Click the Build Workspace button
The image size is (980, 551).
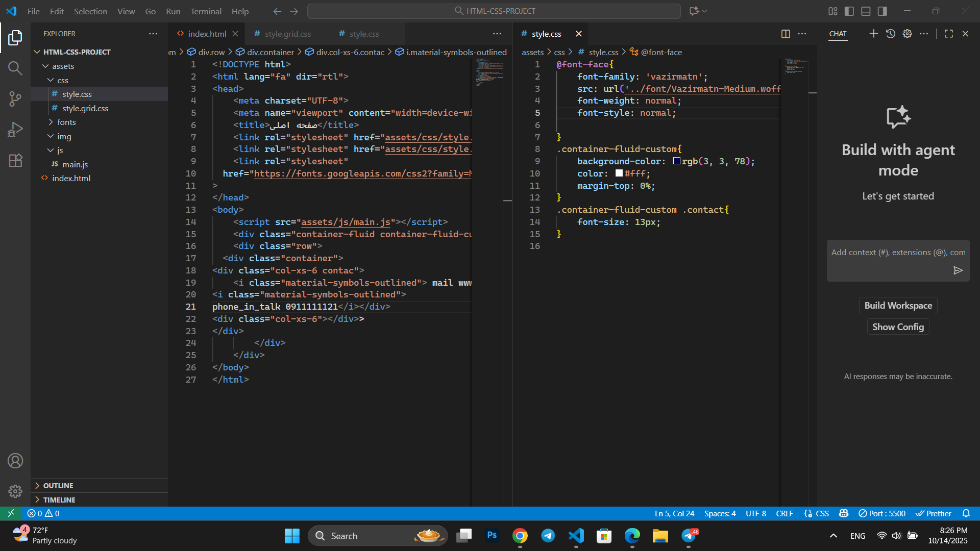pos(898,305)
